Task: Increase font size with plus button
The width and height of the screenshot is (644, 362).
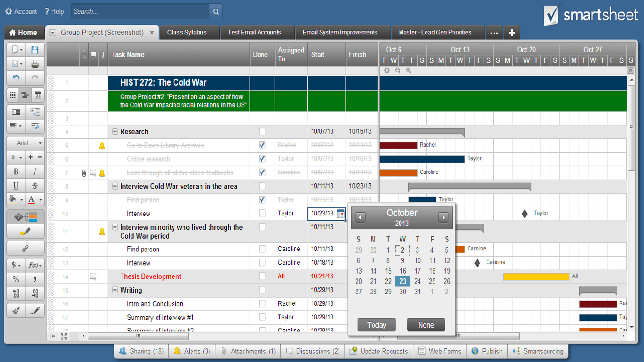Action: (x=30, y=157)
